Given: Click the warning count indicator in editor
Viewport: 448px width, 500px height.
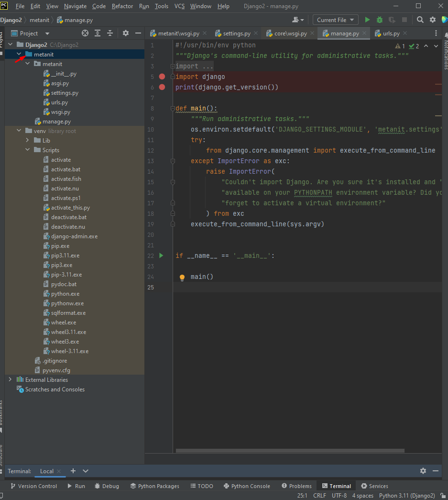Looking at the screenshot, I should [x=400, y=46].
